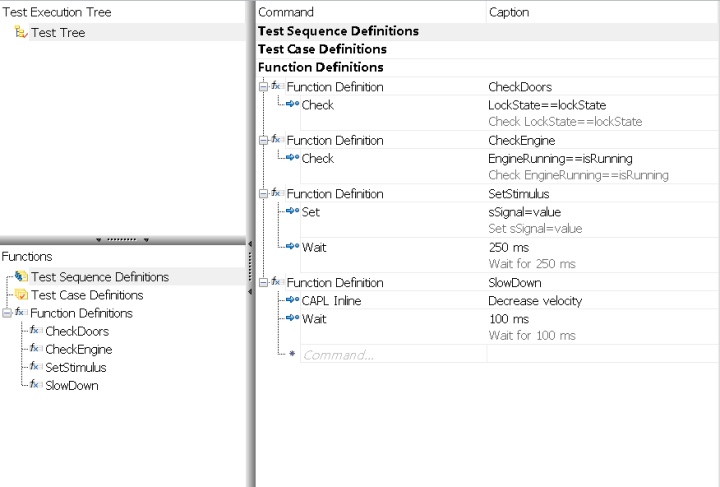Click the CheckDoors caption cell
Image resolution: width=720 pixels, height=487 pixels.
(602, 87)
